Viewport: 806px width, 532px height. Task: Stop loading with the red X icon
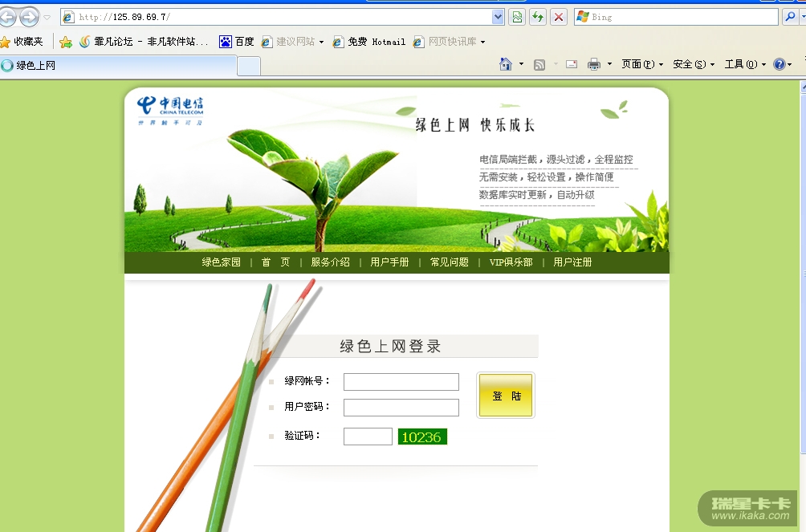(x=558, y=17)
